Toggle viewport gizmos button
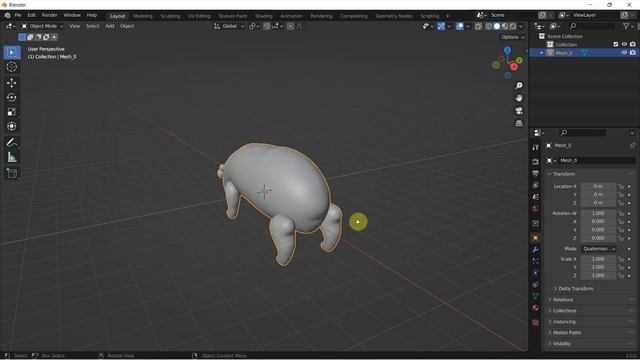 pyautogui.click(x=441, y=27)
